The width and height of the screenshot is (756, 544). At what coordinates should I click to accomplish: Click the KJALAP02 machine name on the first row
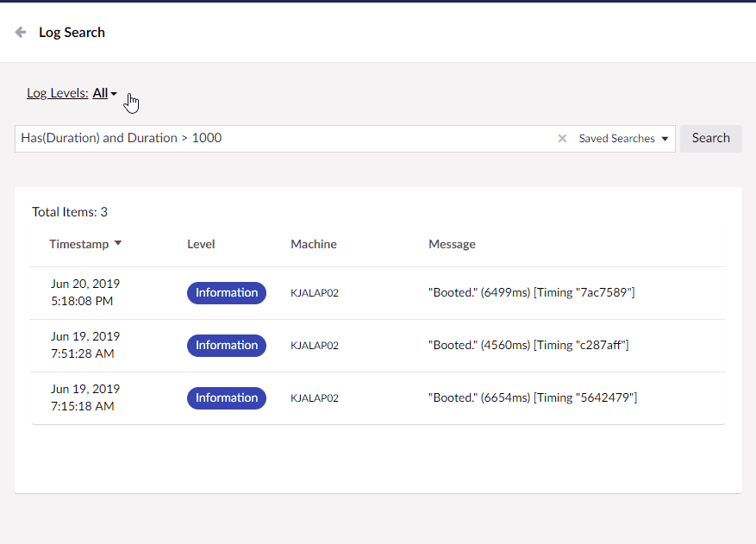click(314, 292)
